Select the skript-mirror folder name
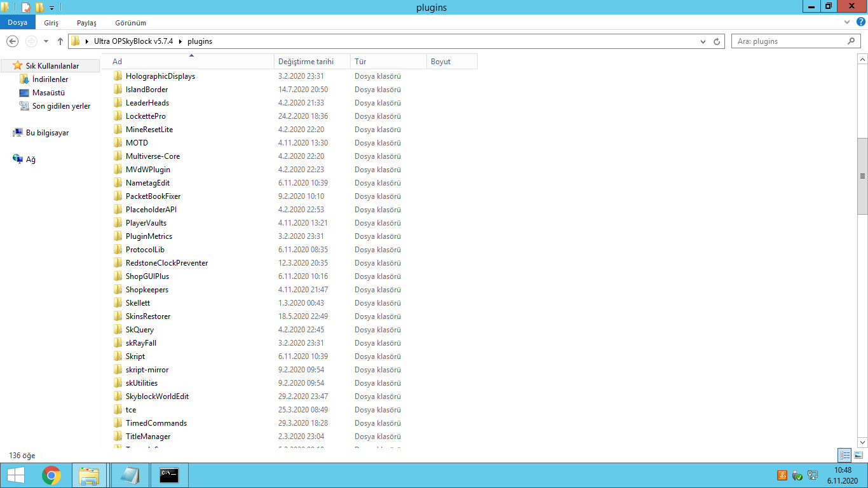 click(147, 370)
